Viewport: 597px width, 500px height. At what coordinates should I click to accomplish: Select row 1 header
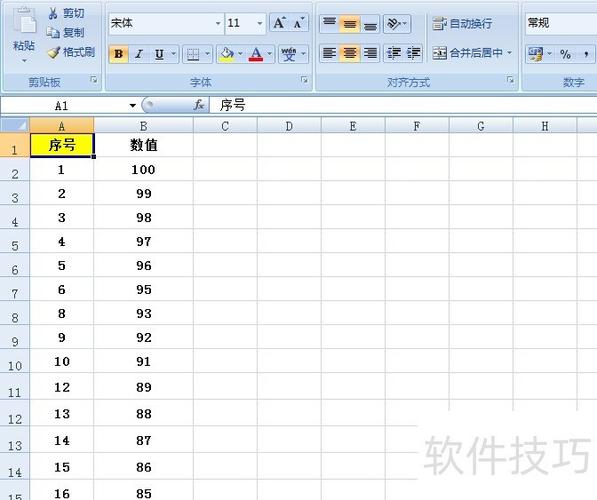pyautogui.click(x=14, y=145)
